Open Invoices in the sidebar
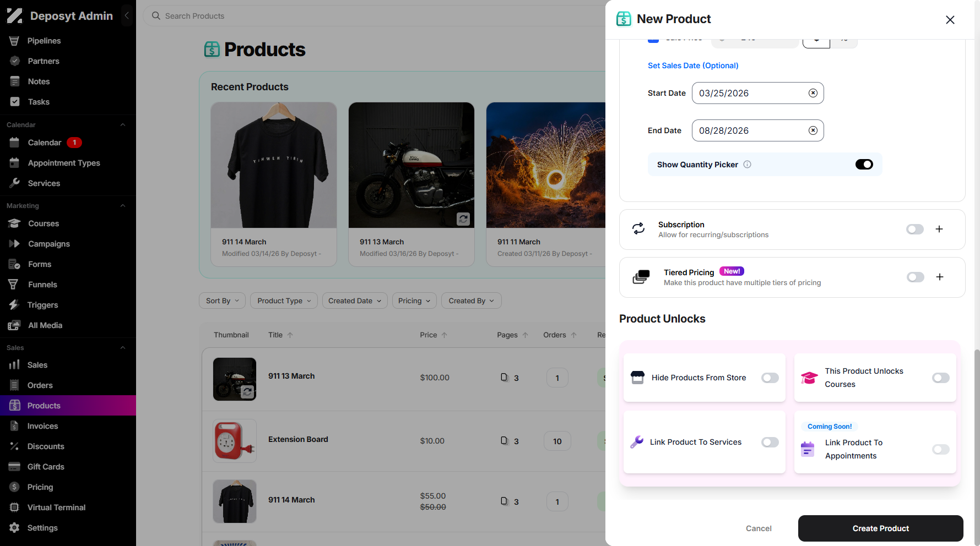The width and height of the screenshot is (980, 546). coord(68,426)
